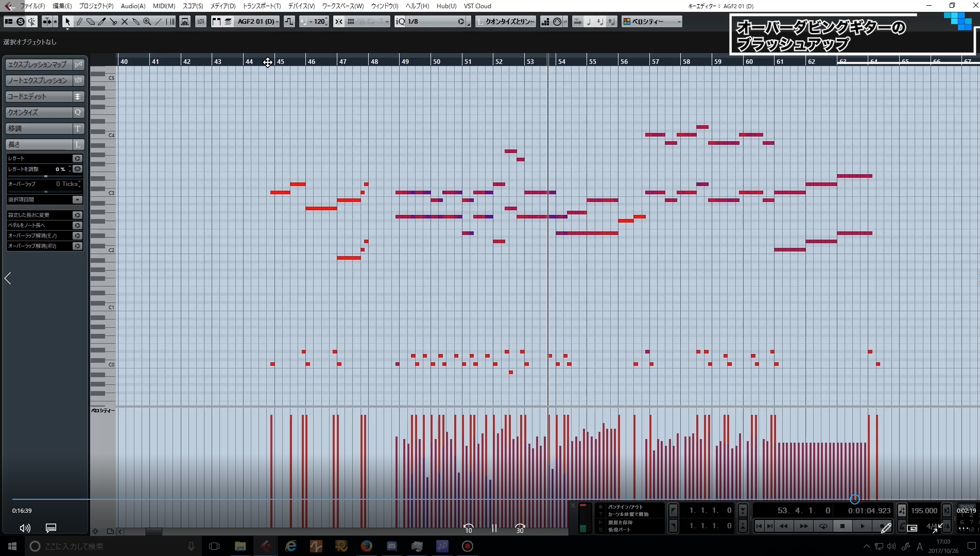980x556 pixels.
Task: Select the Glue tool
Action: tap(135, 21)
